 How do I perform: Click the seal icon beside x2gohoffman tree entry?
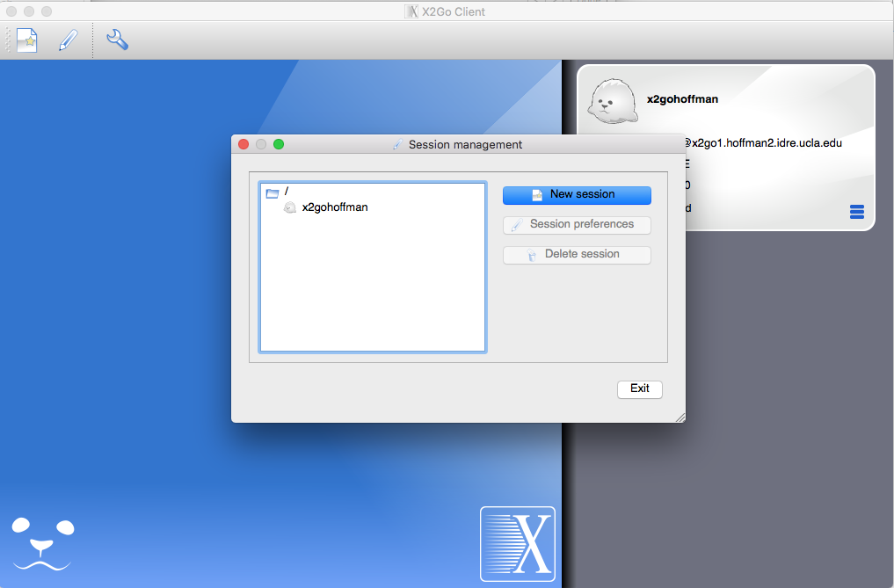289,207
